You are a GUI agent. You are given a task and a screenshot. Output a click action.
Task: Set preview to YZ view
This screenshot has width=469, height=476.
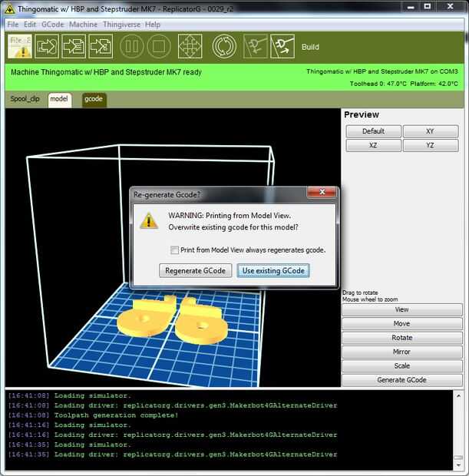[430, 145]
